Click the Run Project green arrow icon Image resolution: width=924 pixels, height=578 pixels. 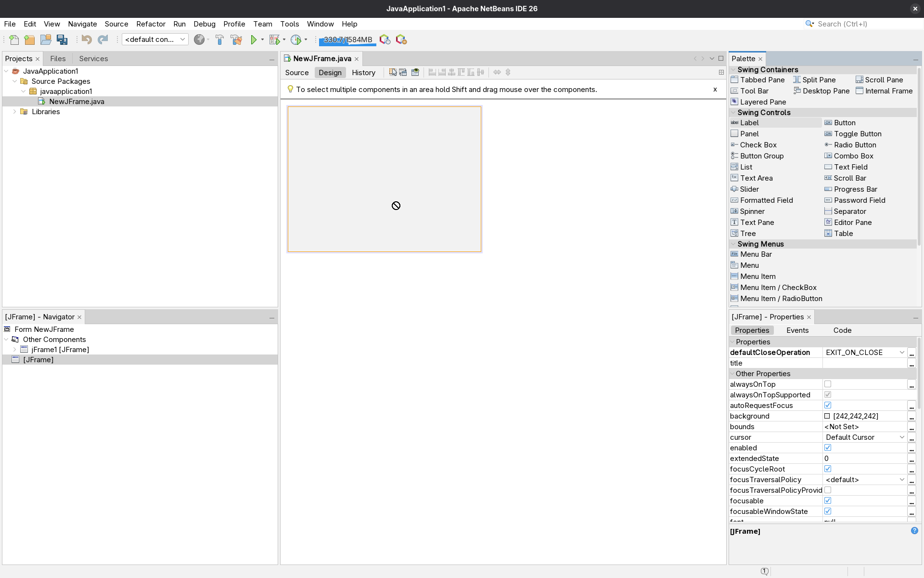254,39
